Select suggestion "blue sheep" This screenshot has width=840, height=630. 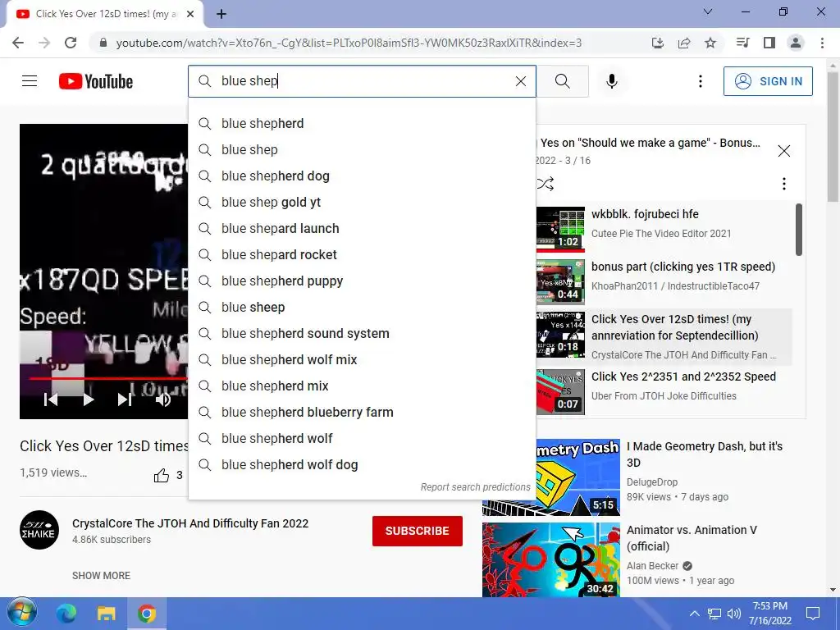362,307
